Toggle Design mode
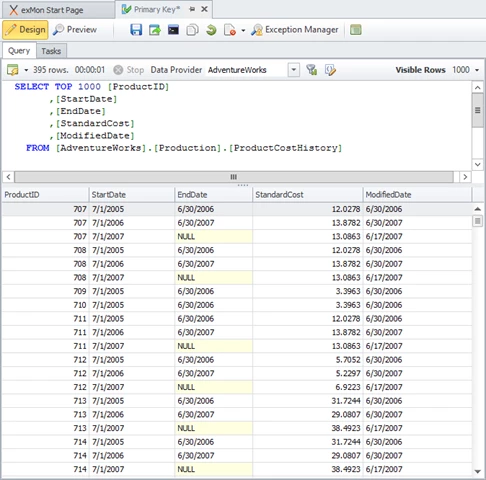Screen dimensions: 486x480 tap(25, 30)
